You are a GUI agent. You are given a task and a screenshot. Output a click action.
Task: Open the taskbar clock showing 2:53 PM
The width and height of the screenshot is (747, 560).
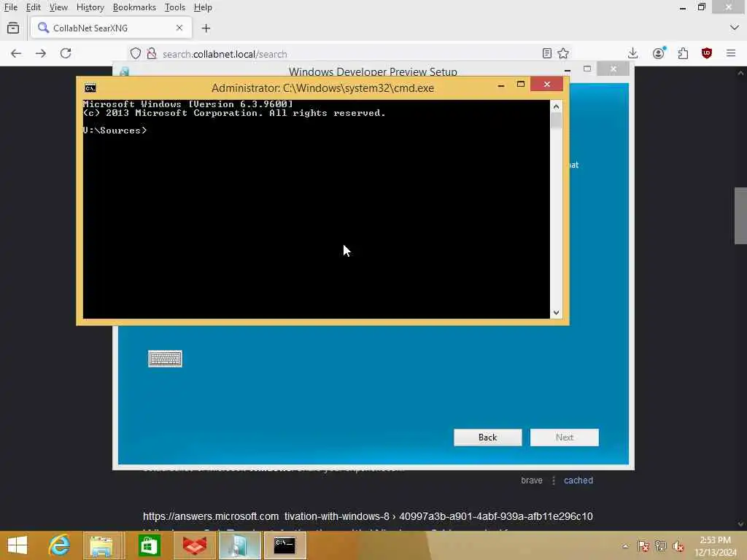click(715, 546)
